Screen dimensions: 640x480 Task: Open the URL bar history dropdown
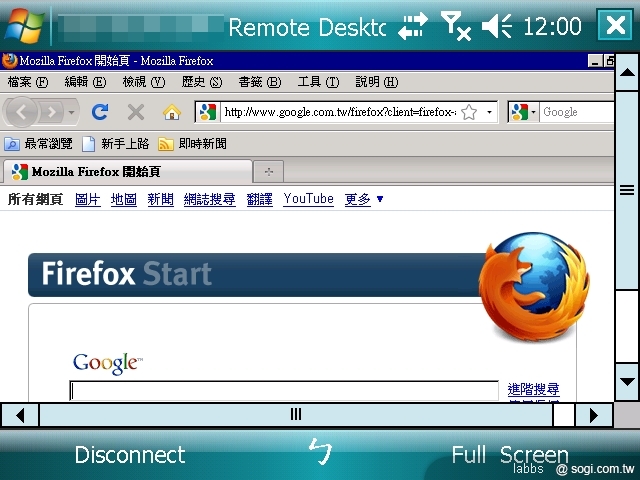pyautogui.click(x=489, y=112)
